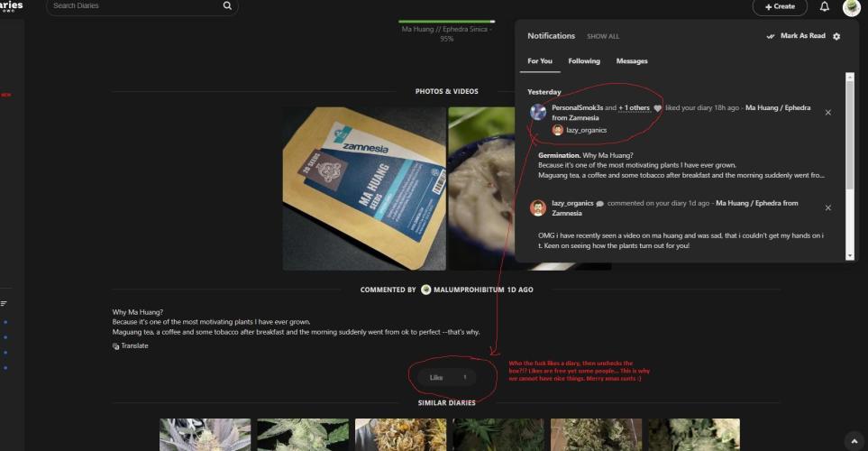Open the notifications bell
The image size is (868, 451).
824,7
